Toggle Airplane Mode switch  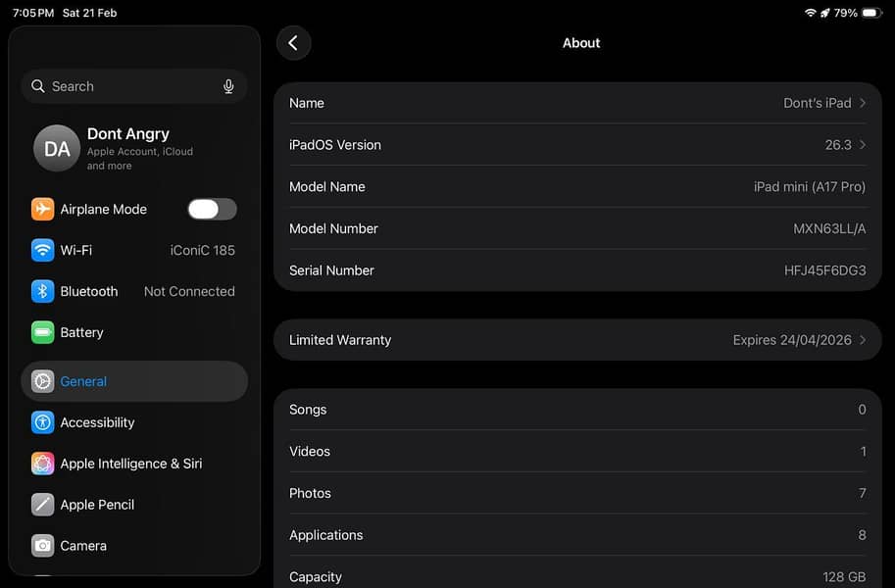click(x=212, y=209)
